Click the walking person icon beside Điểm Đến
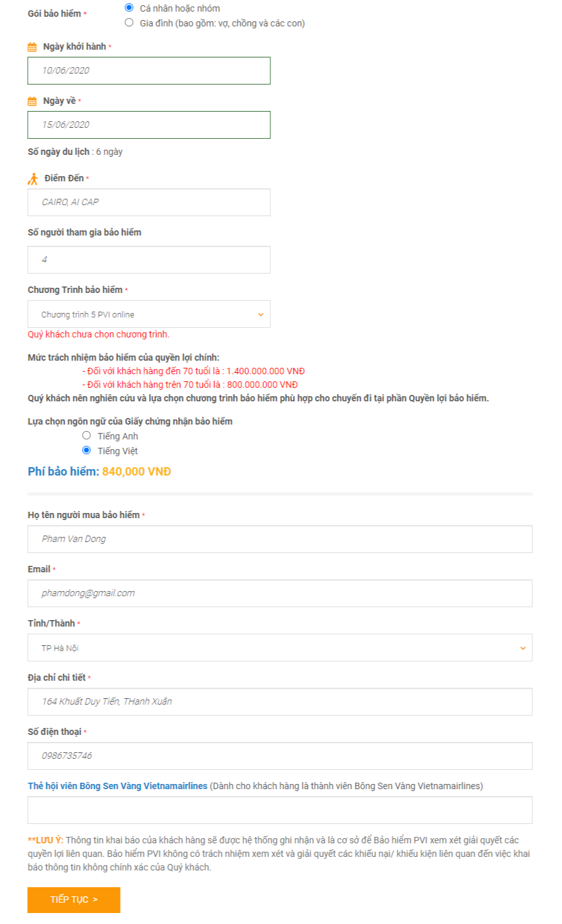Viewport: 562px width, 924px height. tap(33, 179)
